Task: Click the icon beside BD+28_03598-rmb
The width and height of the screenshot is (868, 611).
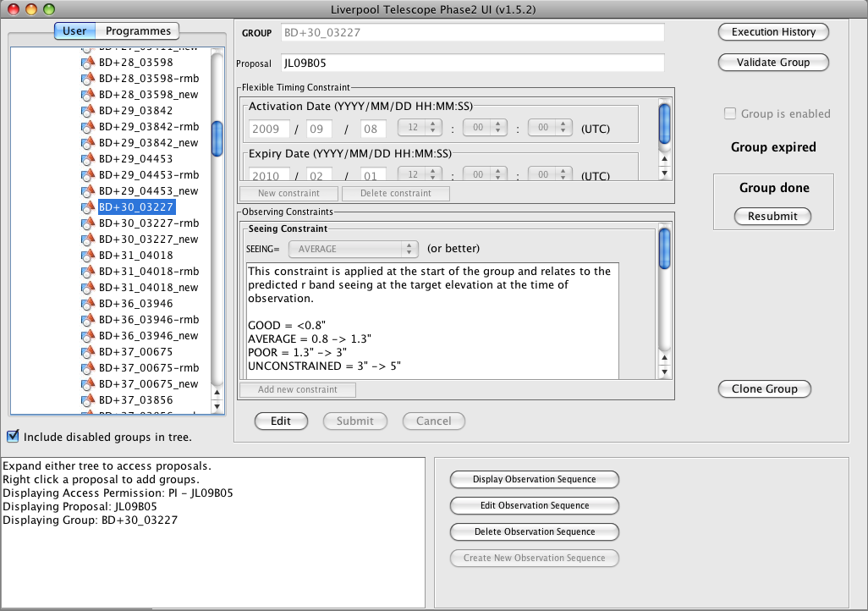Action: click(87, 78)
